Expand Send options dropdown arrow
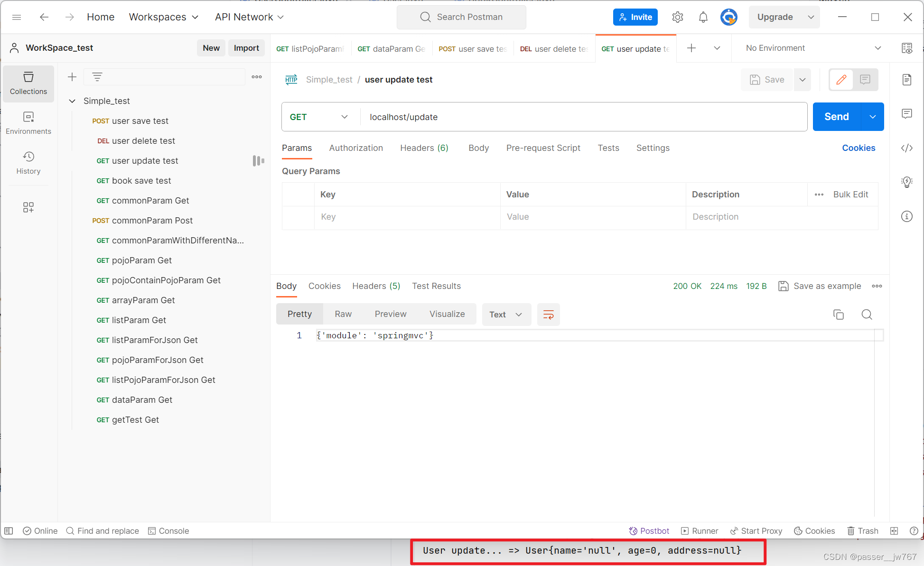The width and height of the screenshot is (924, 566). 873,117
